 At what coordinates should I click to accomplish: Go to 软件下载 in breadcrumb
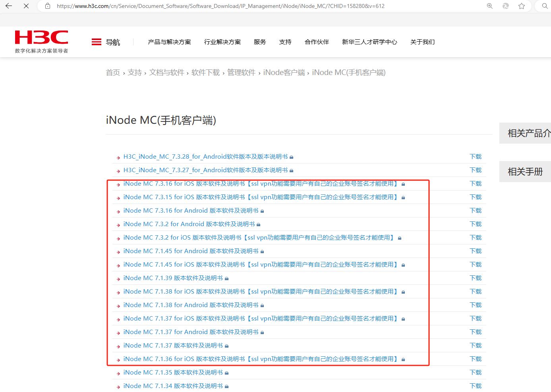tap(205, 73)
